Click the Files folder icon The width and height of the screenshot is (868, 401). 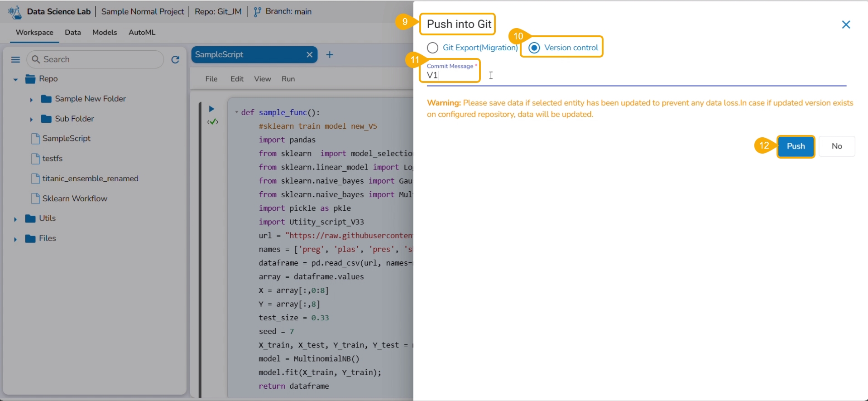point(30,238)
